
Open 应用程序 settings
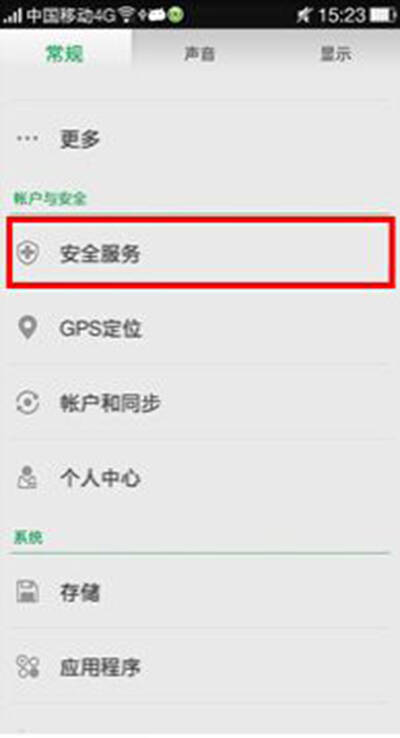[x=200, y=666]
